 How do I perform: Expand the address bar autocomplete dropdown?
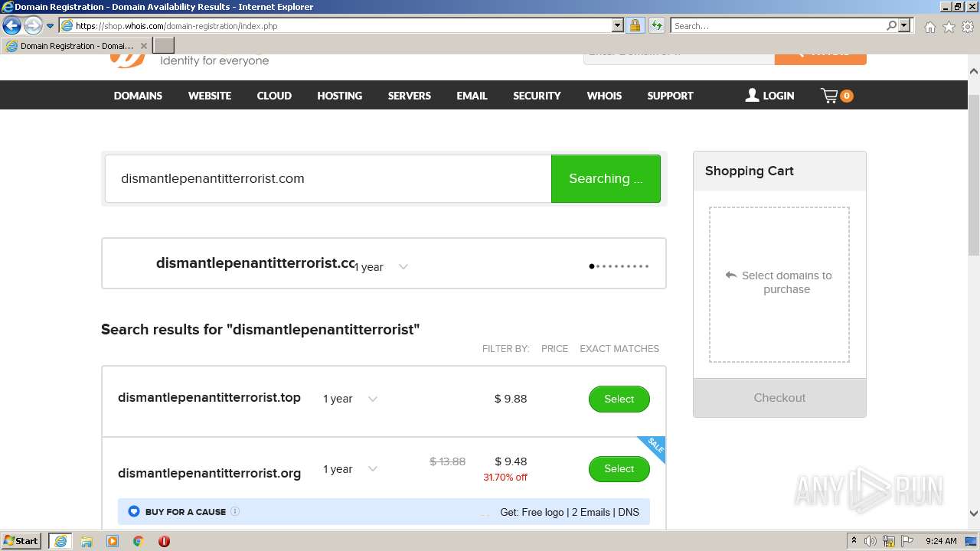coord(618,25)
